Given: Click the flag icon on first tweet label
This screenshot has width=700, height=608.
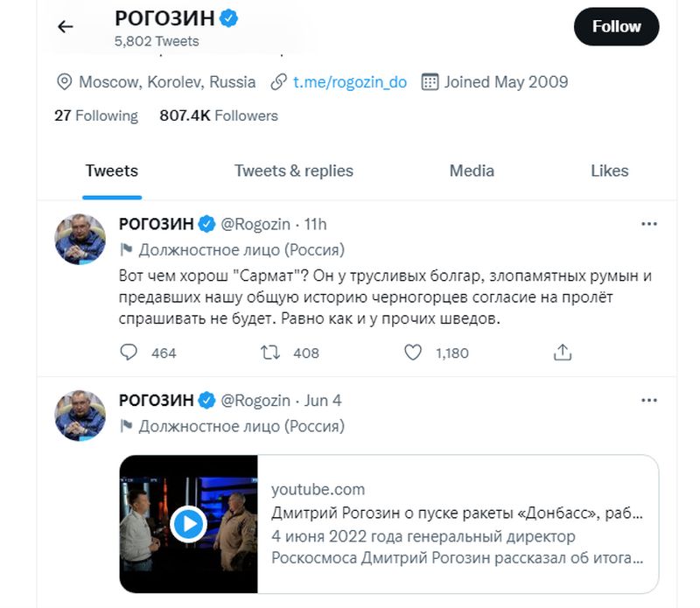Looking at the screenshot, I should pos(125,250).
